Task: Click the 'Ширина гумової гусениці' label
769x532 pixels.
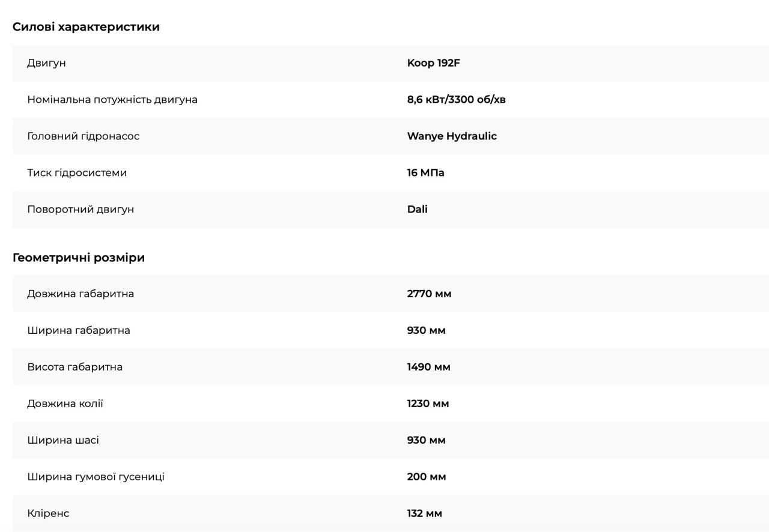Action: click(x=96, y=477)
